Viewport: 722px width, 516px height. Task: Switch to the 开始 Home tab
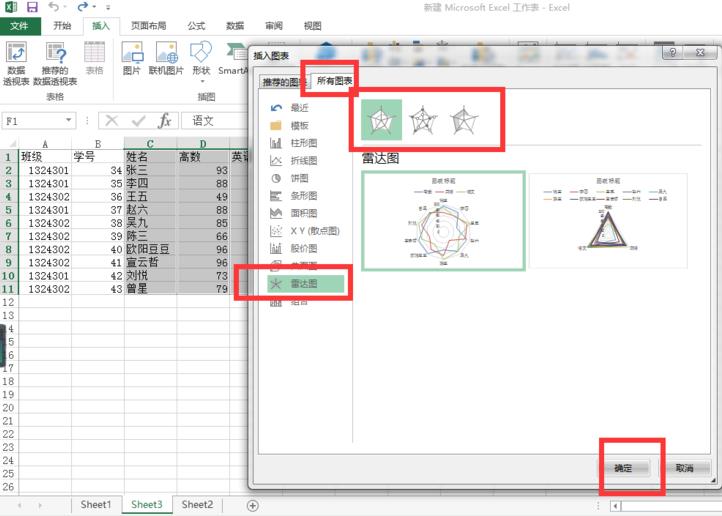[62, 26]
